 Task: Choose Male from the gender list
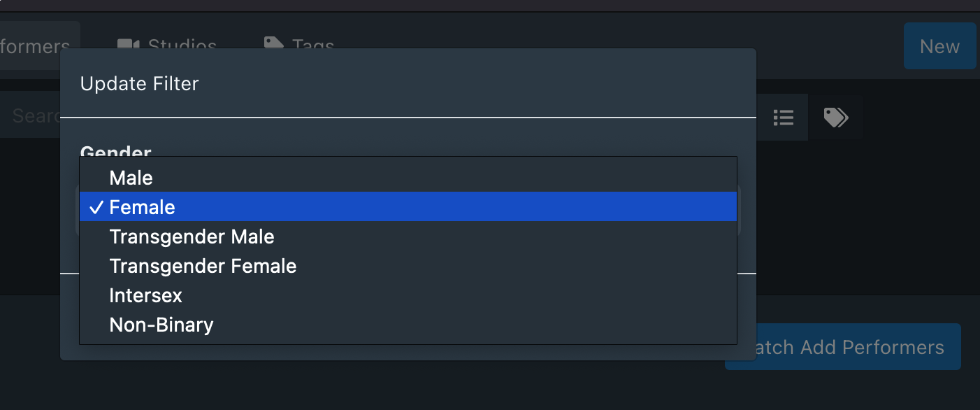click(131, 178)
